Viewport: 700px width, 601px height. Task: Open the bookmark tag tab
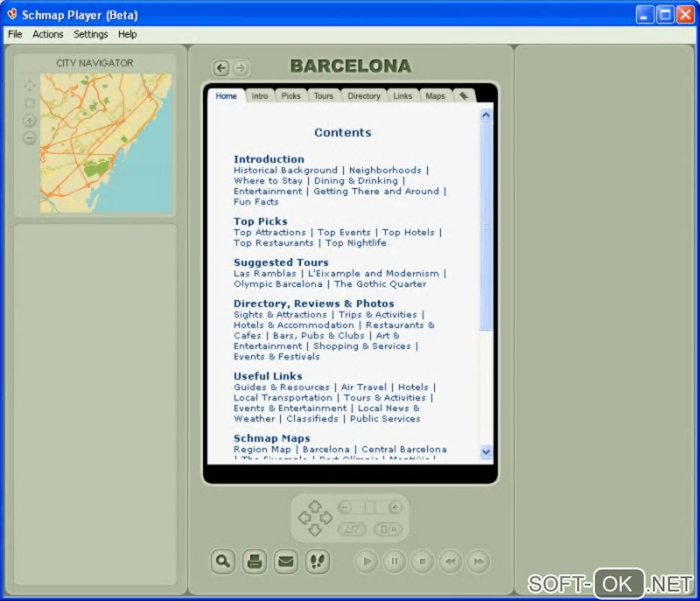(464, 96)
